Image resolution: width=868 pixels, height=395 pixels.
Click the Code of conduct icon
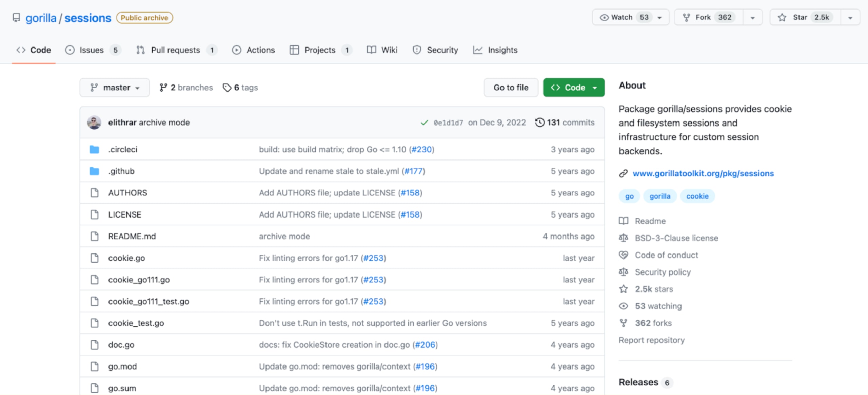point(624,255)
